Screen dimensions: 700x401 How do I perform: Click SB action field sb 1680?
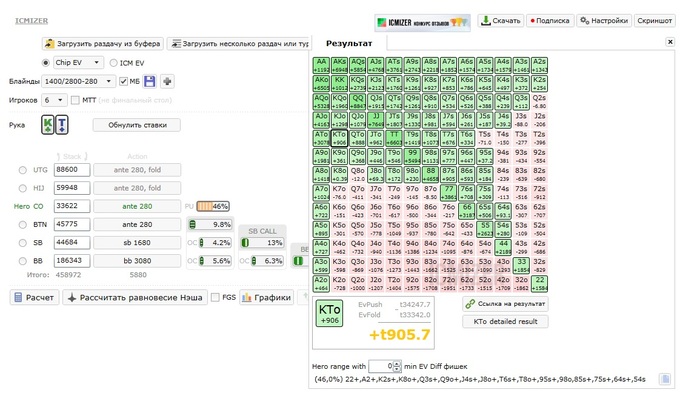click(x=137, y=242)
